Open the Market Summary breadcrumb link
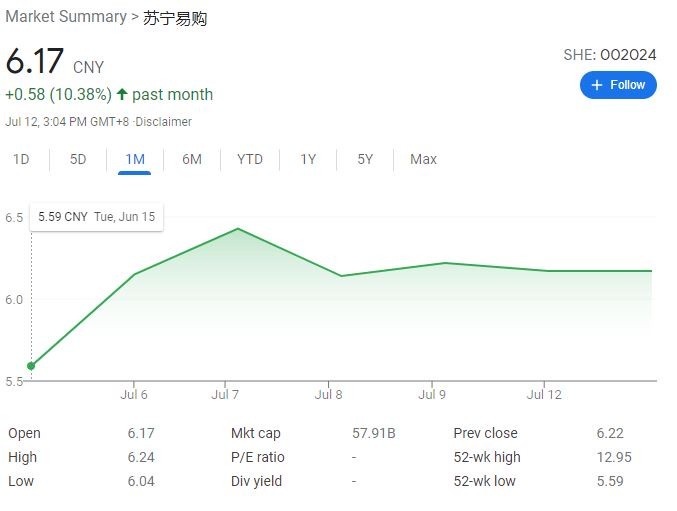 click(x=66, y=17)
